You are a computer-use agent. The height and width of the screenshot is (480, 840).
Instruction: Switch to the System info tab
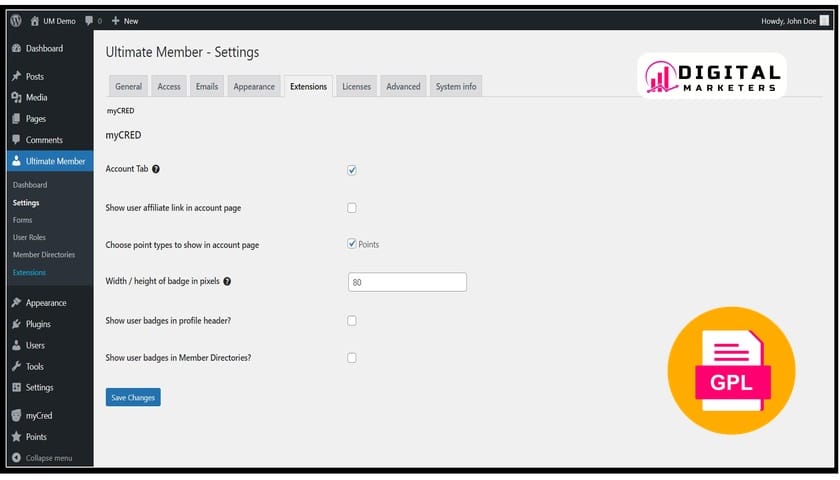click(x=456, y=86)
